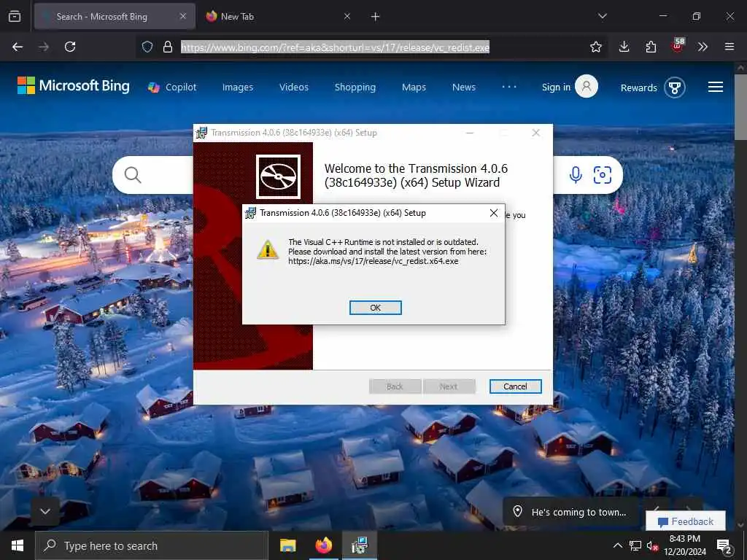
Task: Bookmark this page with the star icon
Action: tap(596, 47)
